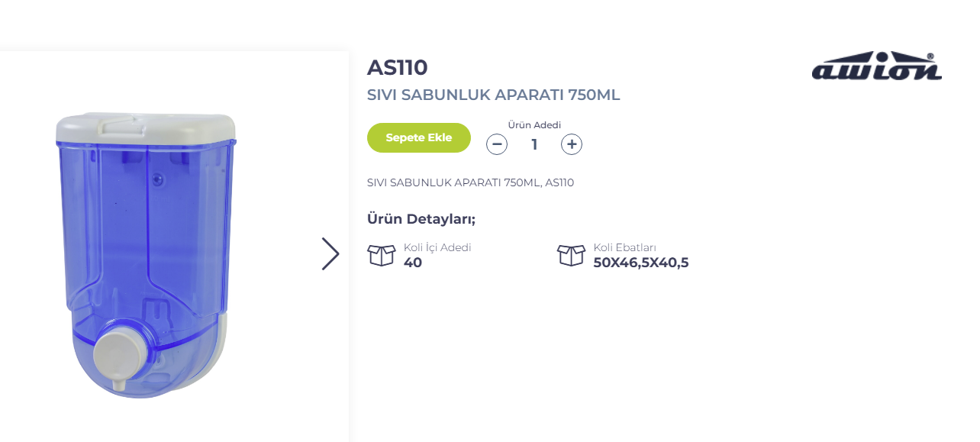Screen dimensions: 980x442
Task: Click the carton quantity value 40
Action: coord(413,263)
